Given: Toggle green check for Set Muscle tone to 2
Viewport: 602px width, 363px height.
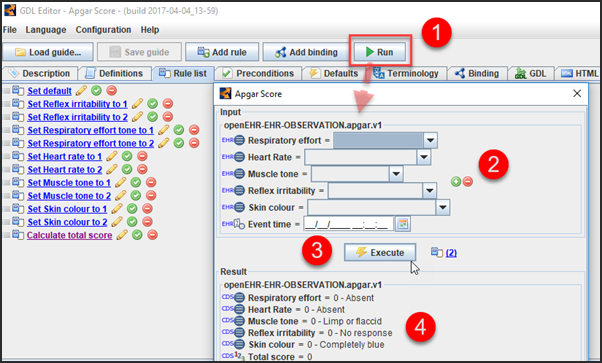Looking at the screenshot, I should click(136, 196).
